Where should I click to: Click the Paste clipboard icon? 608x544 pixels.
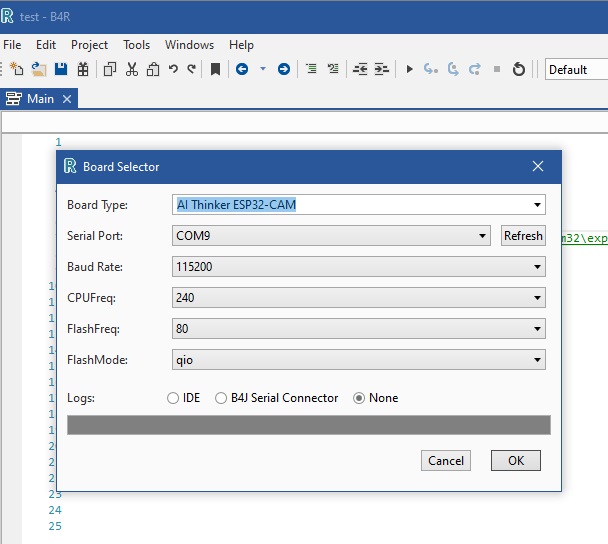pyautogui.click(x=153, y=69)
